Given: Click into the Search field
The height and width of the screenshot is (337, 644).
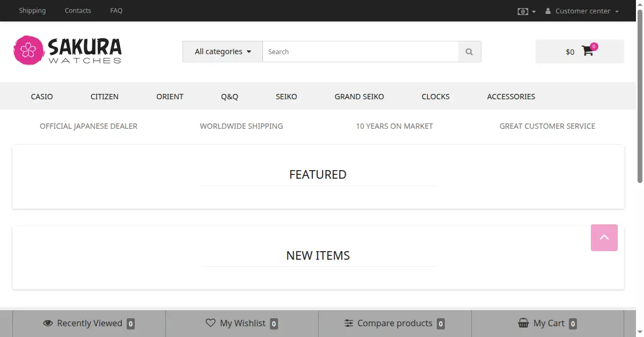Looking at the screenshot, I should (x=361, y=52).
